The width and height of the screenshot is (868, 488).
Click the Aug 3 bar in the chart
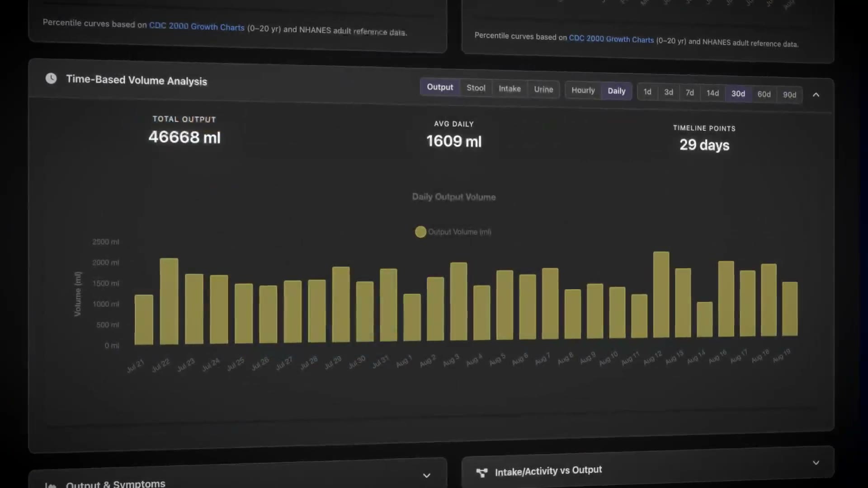pyautogui.click(x=458, y=301)
